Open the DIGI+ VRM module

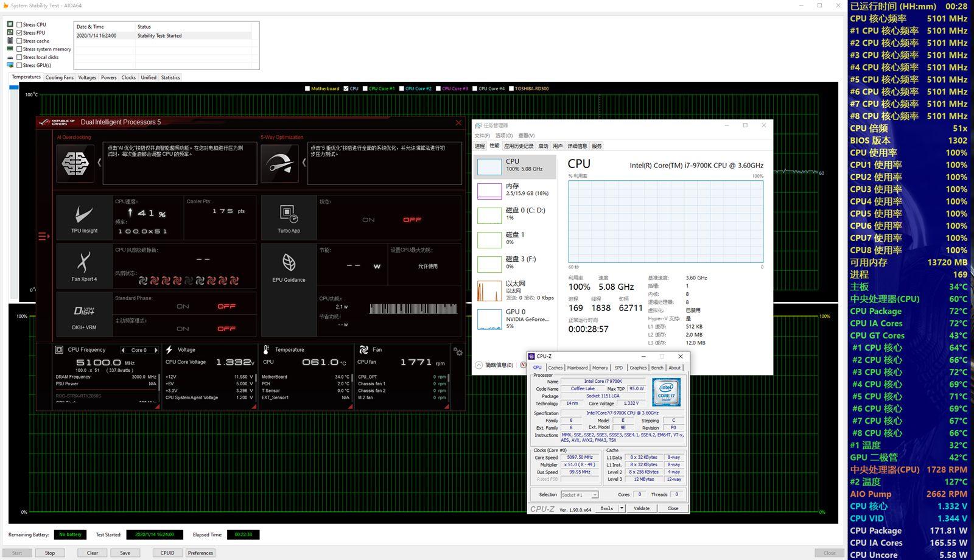tap(84, 314)
